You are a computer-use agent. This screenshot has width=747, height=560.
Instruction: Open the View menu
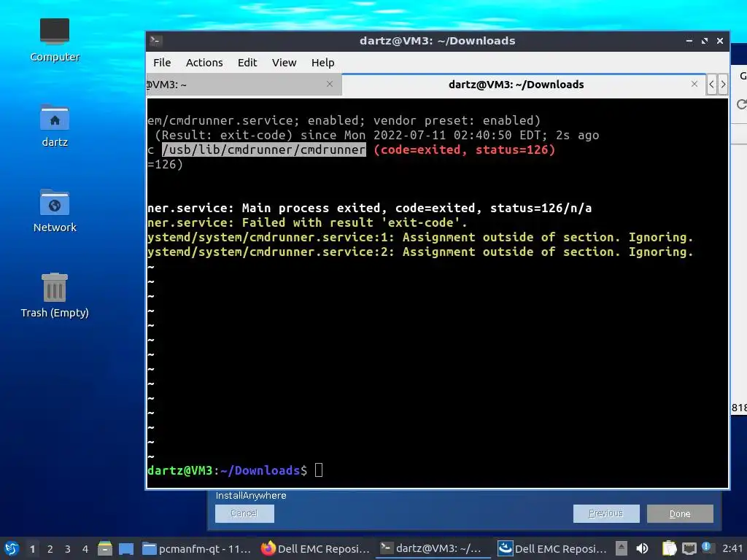[284, 63]
